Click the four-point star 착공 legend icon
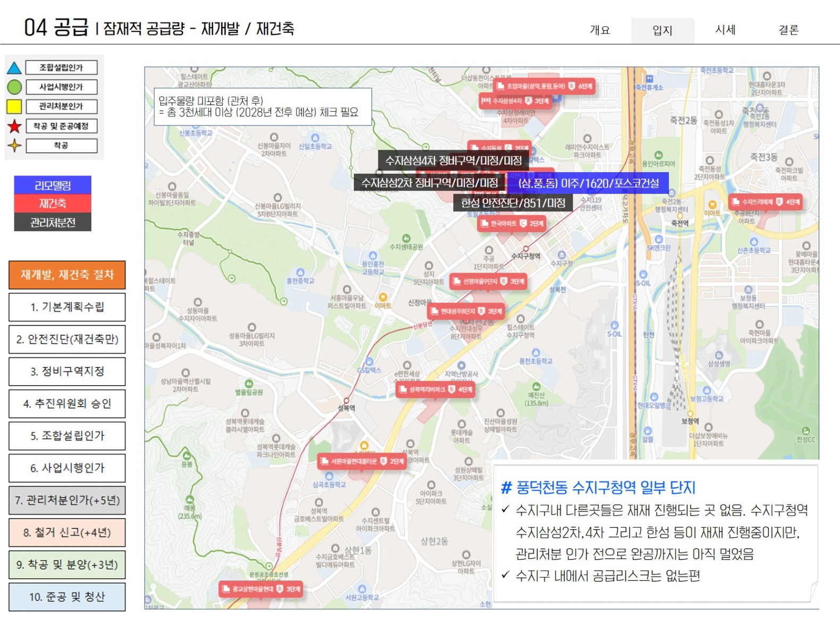This screenshot has width=840, height=620. (14, 145)
